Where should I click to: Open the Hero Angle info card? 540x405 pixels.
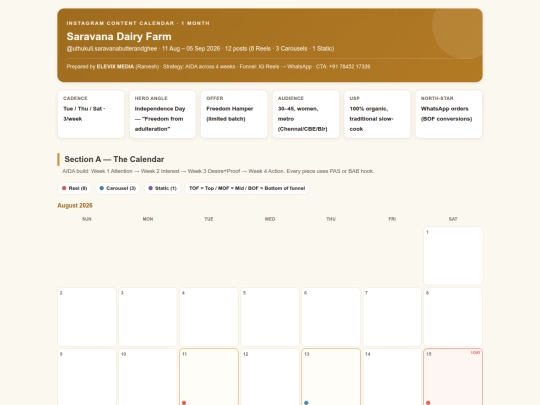coord(163,114)
